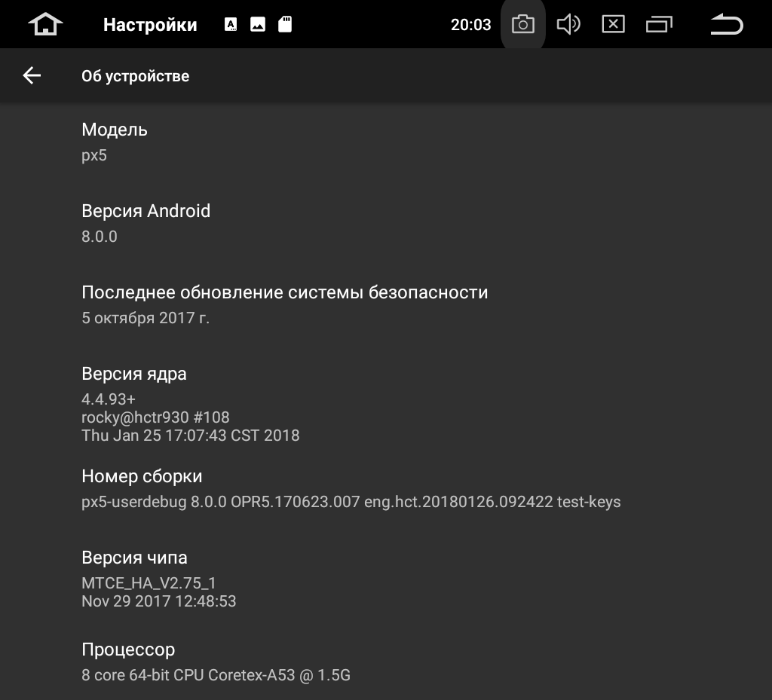Tap the screenshot camera icon
Image resolution: width=772 pixels, height=700 pixels.
point(523,24)
